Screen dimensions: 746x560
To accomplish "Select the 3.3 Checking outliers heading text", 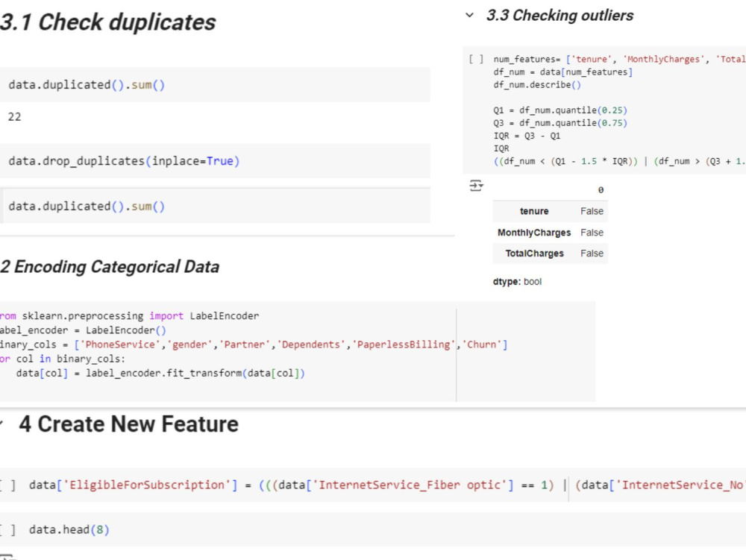I will tap(559, 15).
